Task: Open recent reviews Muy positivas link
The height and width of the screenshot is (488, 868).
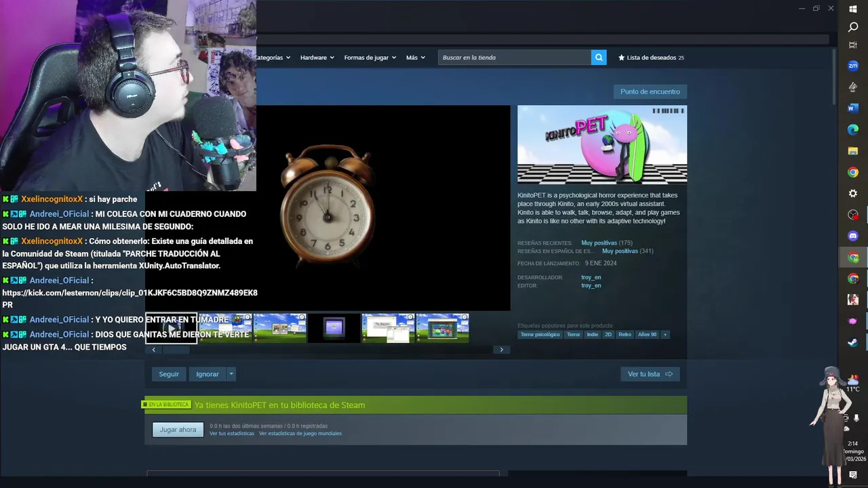Action: pyautogui.click(x=599, y=243)
